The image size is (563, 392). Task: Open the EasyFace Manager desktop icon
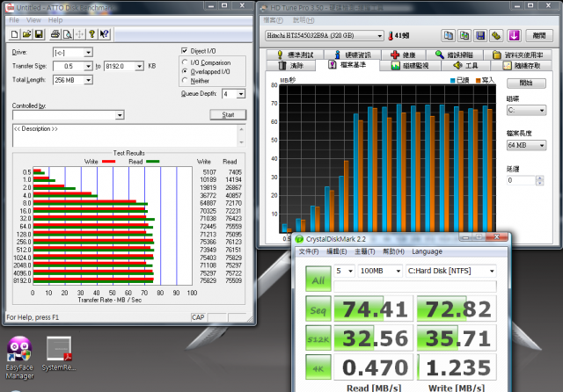tap(19, 358)
